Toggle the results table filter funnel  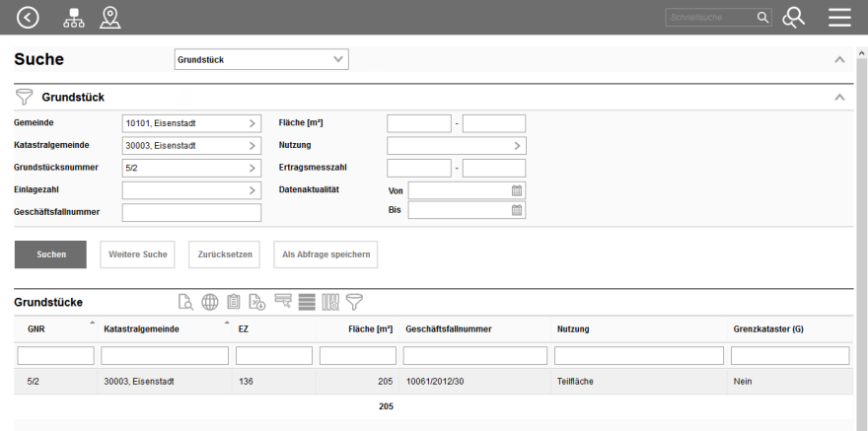(x=354, y=303)
